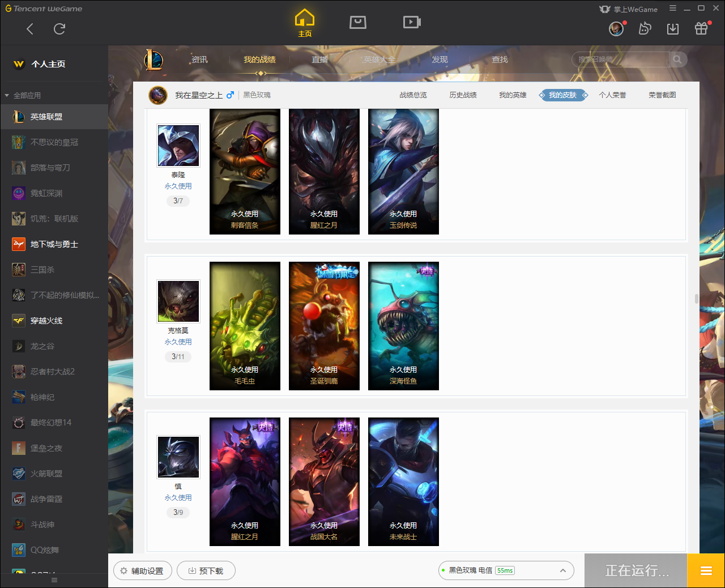Switch to the 发现 tab
725x588 pixels.
(x=440, y=59)
